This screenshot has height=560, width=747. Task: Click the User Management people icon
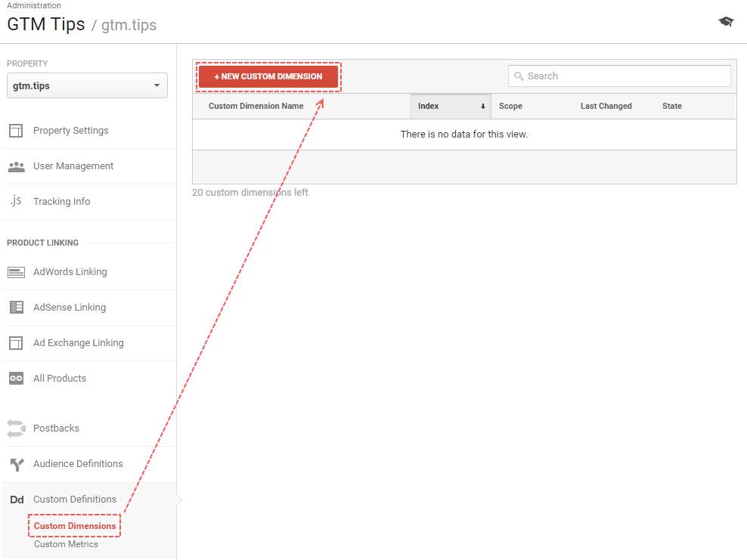[16, 167]
